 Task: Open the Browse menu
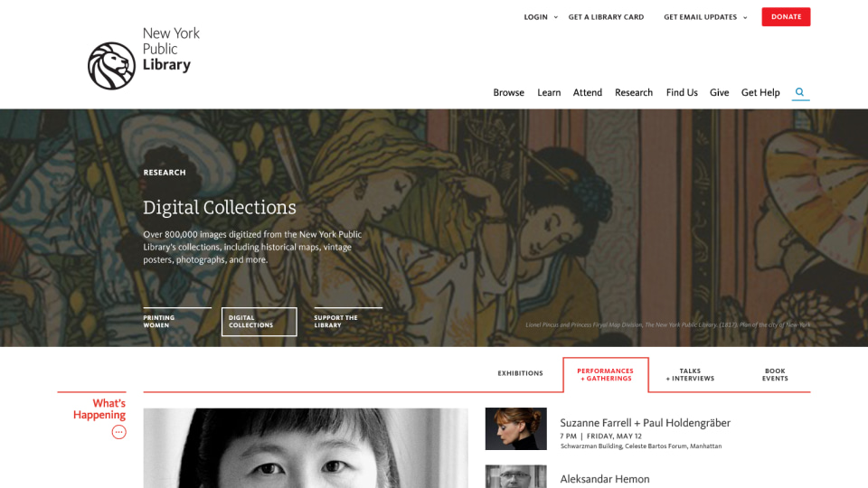(x=508, y=92)
